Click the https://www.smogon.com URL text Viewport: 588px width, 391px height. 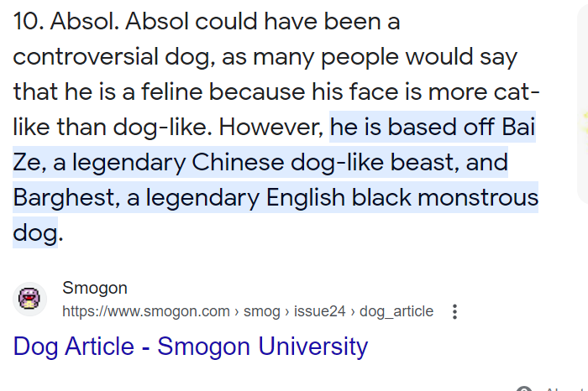[146, 312]
